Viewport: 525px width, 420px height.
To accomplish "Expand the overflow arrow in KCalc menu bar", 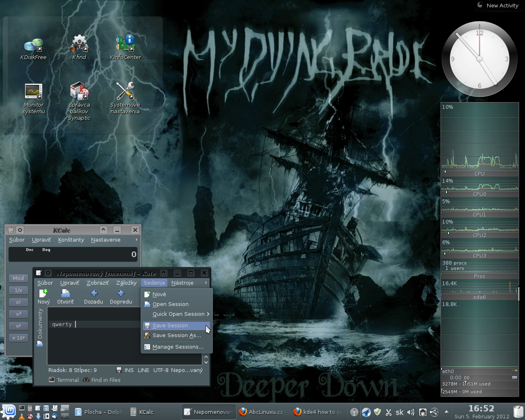I will [137, 240].
